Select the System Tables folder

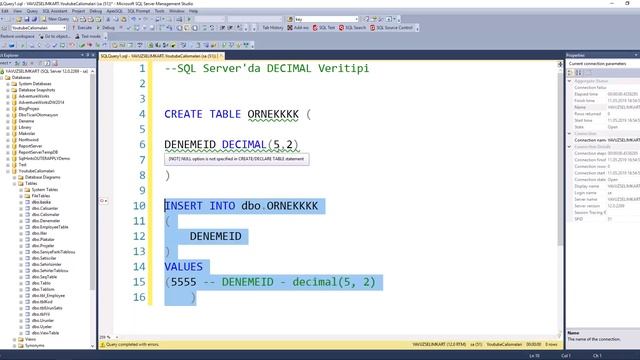coord(44,190)
